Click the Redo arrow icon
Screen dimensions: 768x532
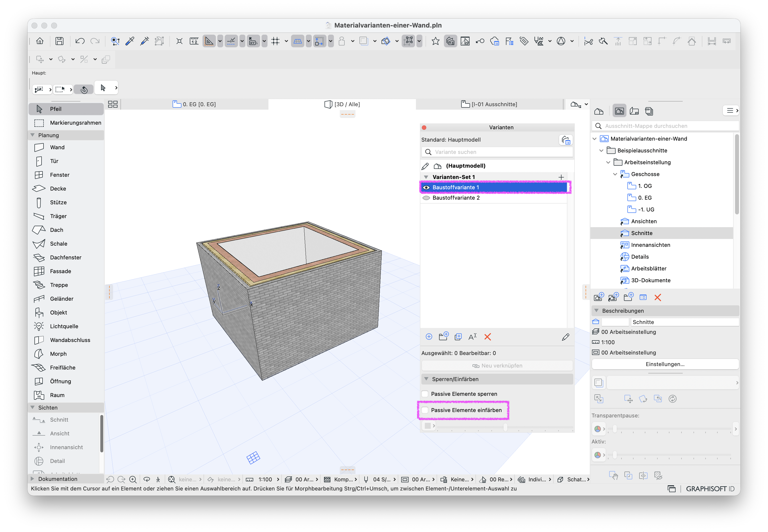pos(95,41)
